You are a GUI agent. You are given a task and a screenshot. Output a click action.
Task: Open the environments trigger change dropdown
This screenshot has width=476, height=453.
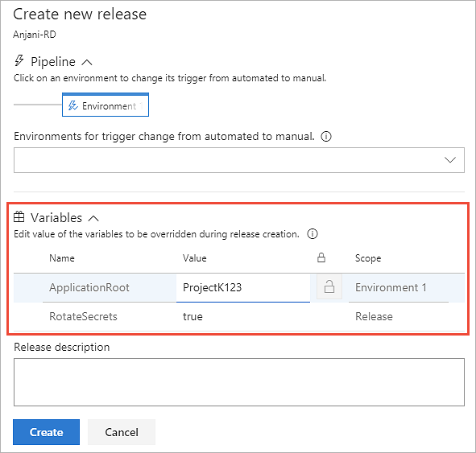coord(239,160)
